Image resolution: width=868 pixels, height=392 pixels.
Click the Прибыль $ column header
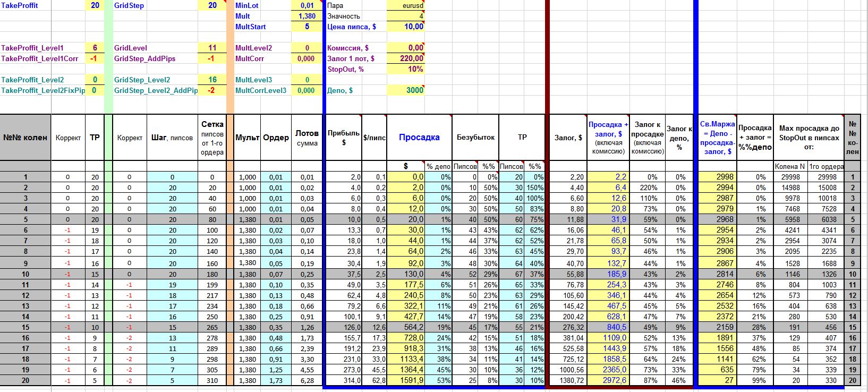point(343,138)
